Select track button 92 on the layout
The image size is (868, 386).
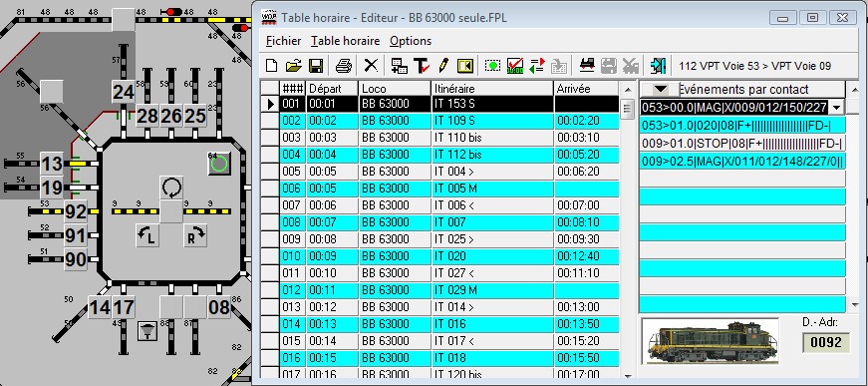click(76, 211)
